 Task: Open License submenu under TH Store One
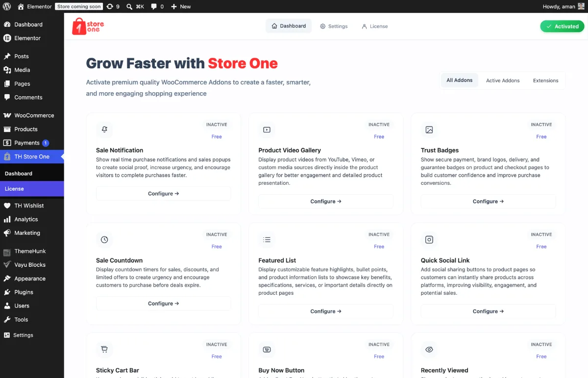[x=32, y=189]
